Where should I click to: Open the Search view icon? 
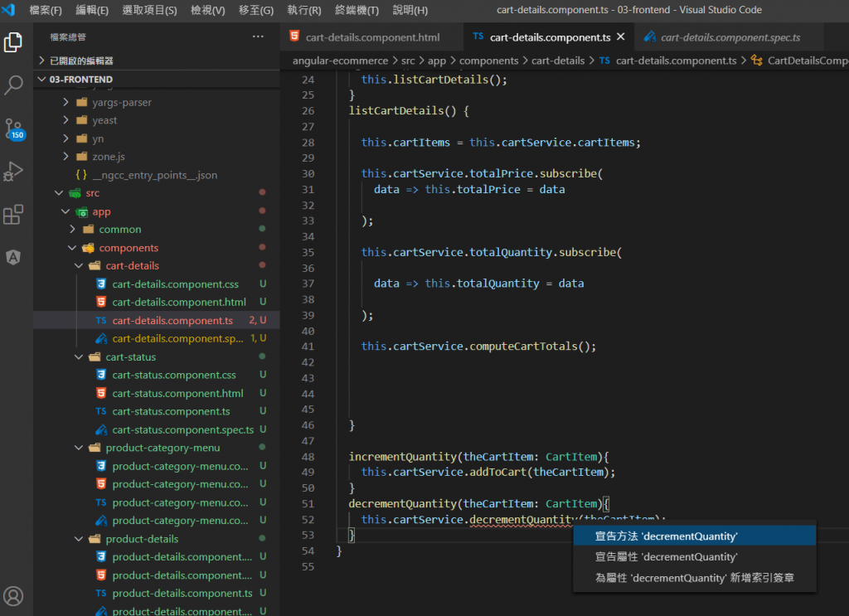pyautogui.click(x=13, y=85)
